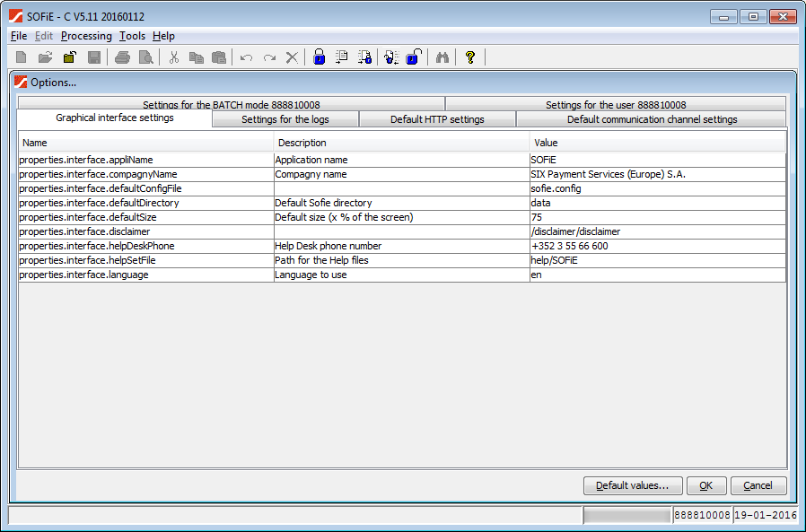
Task: Open Default communication channel settings tab
Action: click(652, 119)
